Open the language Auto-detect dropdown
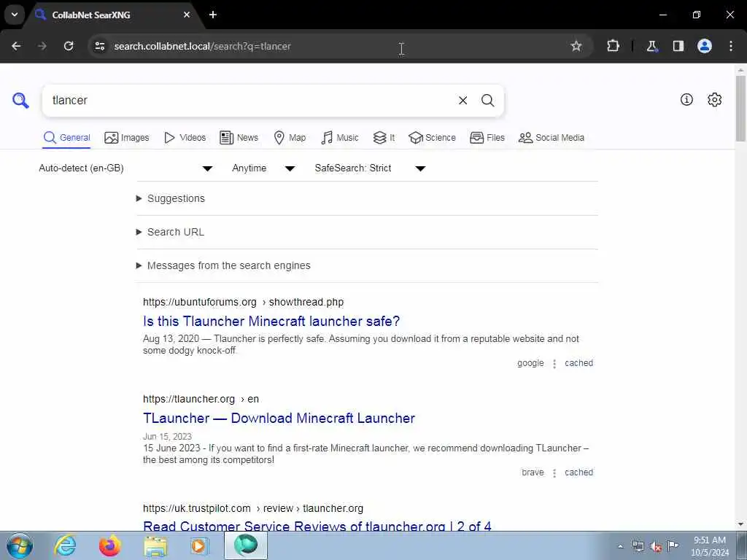This screenshot has width=747, height=560. pyautogui.click(x=125, y=168)
